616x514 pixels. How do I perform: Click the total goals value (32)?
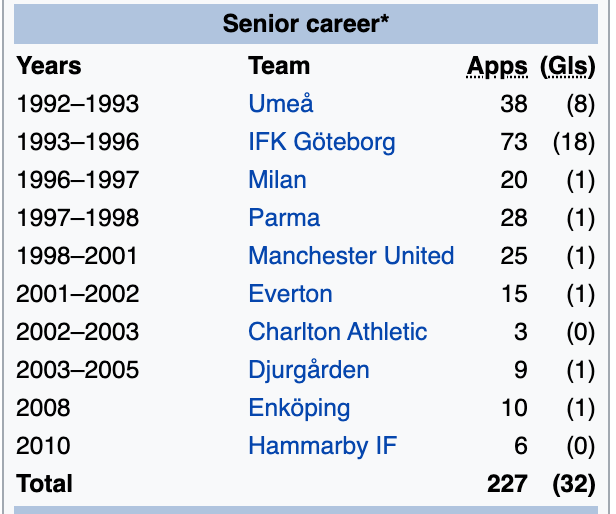573,484
